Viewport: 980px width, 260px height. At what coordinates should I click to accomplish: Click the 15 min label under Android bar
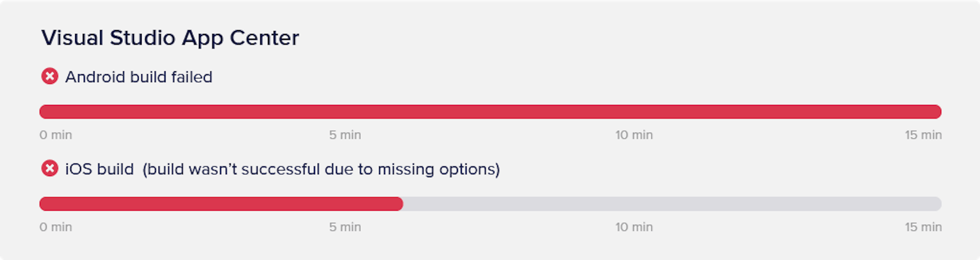[923, 135]
